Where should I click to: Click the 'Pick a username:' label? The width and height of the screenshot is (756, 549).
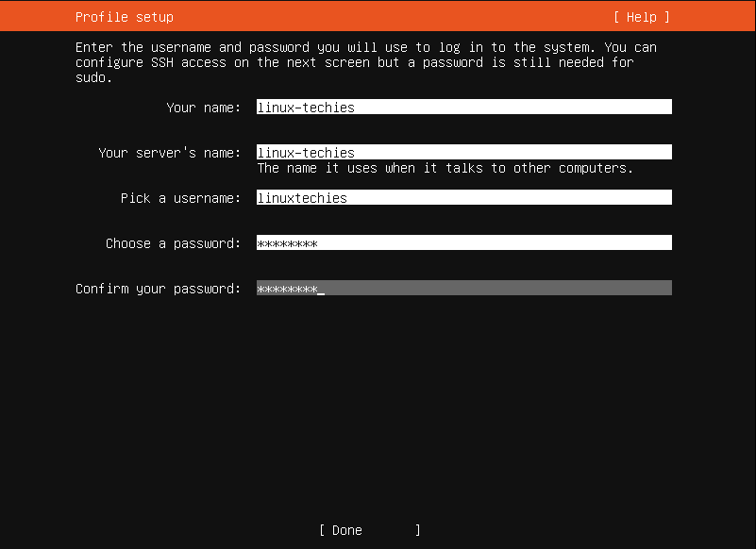point(180,198)
